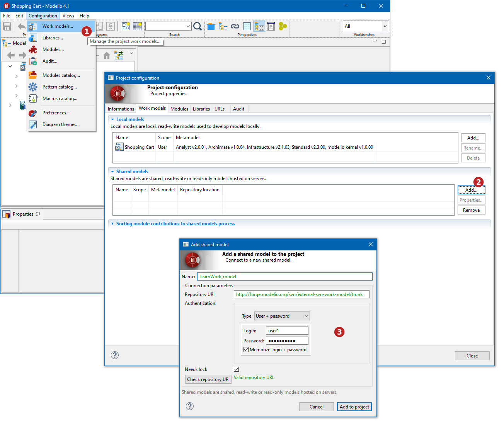Click help icon in Add shared model dialog
This screenshot has height=427, width=504.
pos(190,406)
